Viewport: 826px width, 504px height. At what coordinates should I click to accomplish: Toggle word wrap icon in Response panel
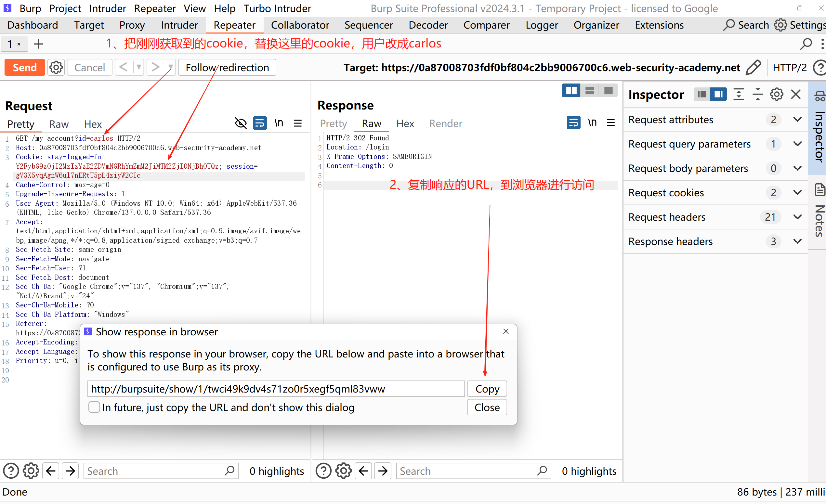(x=573, y=123)
